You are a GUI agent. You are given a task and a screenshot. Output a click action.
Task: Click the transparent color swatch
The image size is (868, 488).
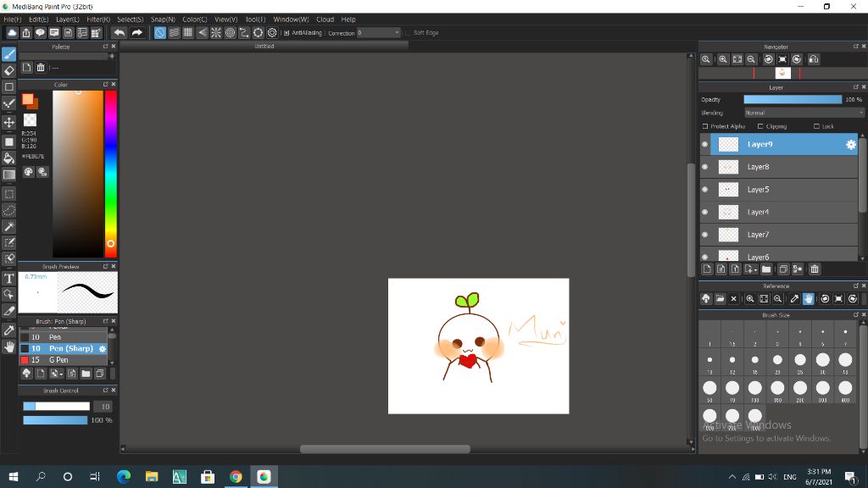tap(30, 120)
